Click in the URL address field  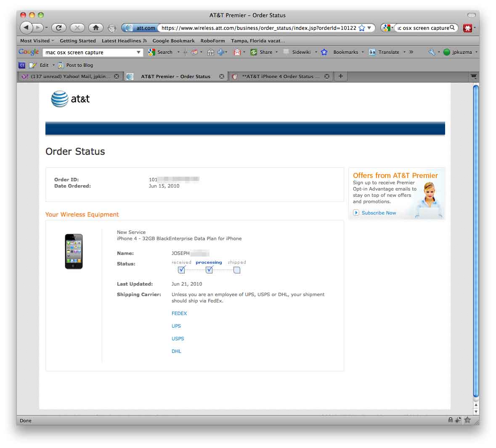[x=259, y=28]
